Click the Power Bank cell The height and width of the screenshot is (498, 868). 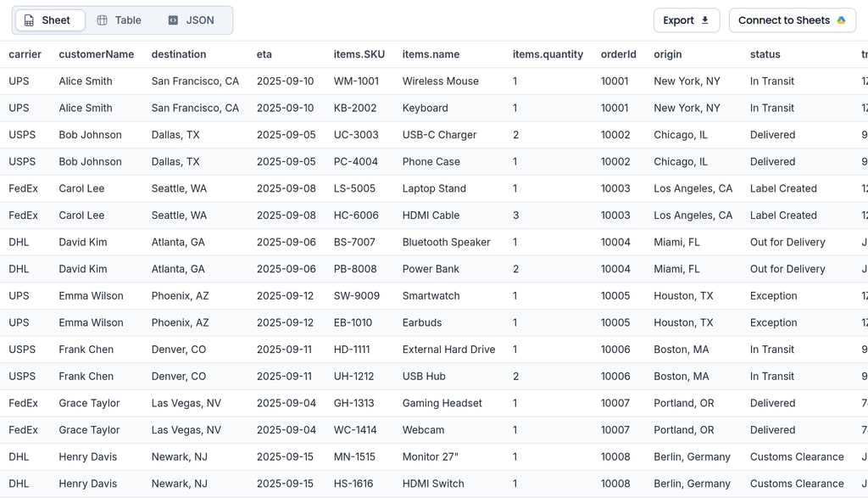pyautogui.click(x=431, y=269)
